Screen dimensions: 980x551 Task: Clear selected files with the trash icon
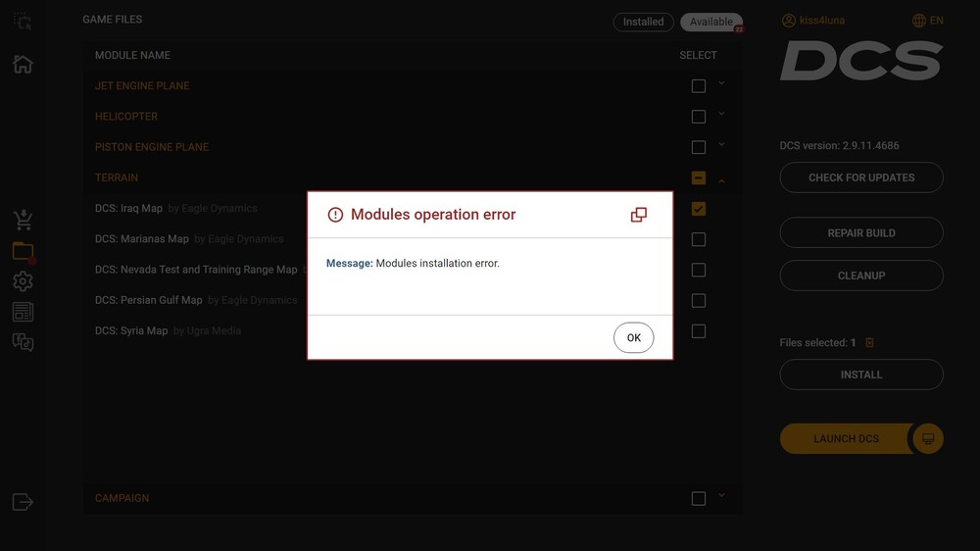(x=869, y=343)
